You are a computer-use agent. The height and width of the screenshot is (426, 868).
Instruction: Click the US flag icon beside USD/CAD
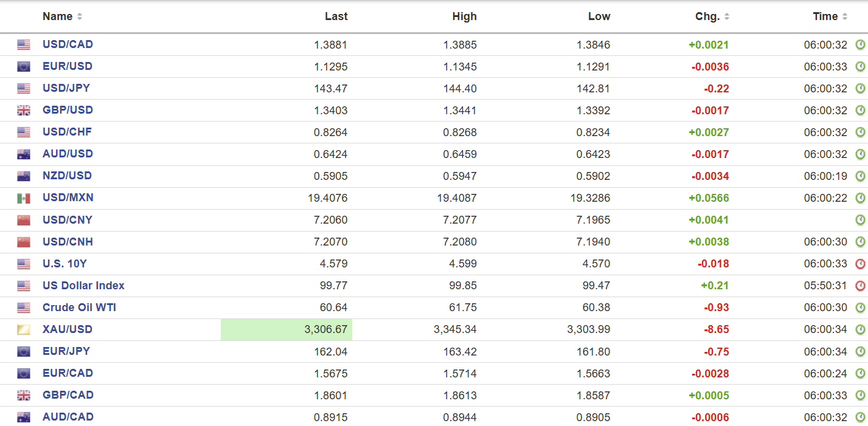coord(24,45)
